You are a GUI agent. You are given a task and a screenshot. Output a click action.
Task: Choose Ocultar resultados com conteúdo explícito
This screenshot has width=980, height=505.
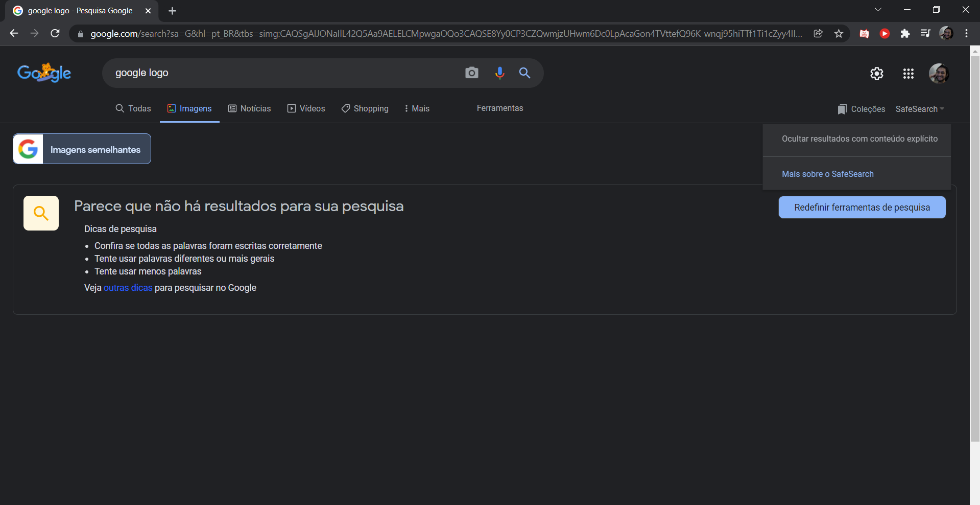point(859,139)
